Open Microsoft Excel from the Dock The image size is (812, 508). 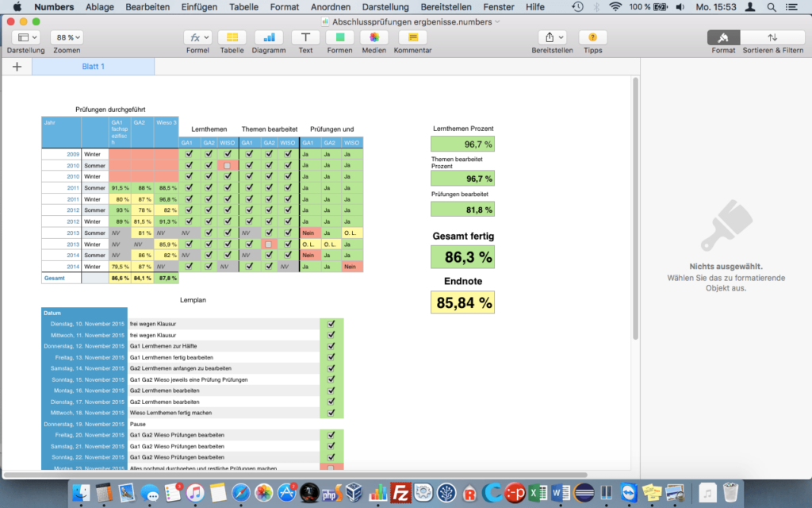tap(538, 492)
